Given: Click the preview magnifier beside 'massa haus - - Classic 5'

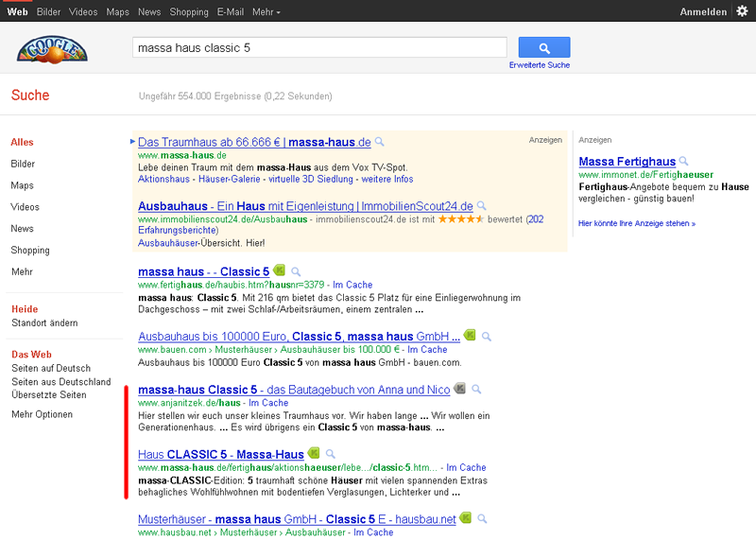Looking at the screenshot, I should pos(296,271).
